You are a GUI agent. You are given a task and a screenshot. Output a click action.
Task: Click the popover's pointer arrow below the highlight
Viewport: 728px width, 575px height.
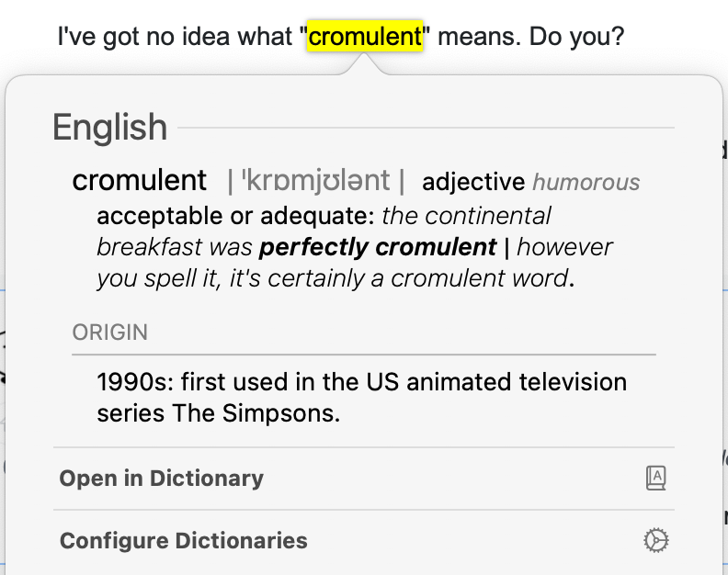tap(365, 63)
